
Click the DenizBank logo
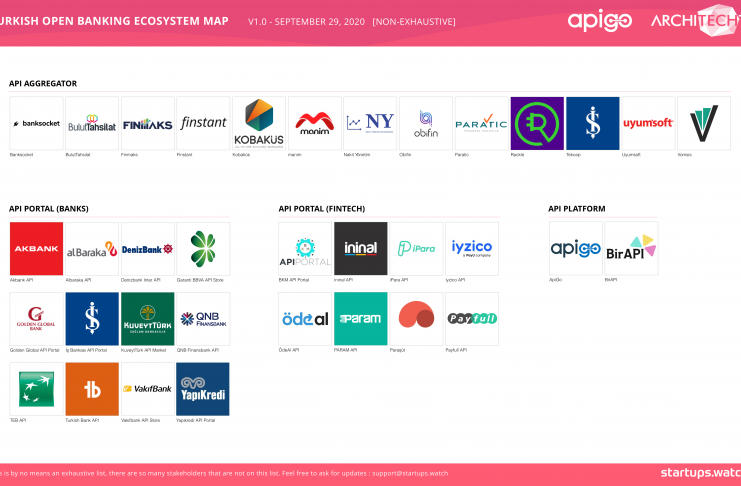[148, 249]
